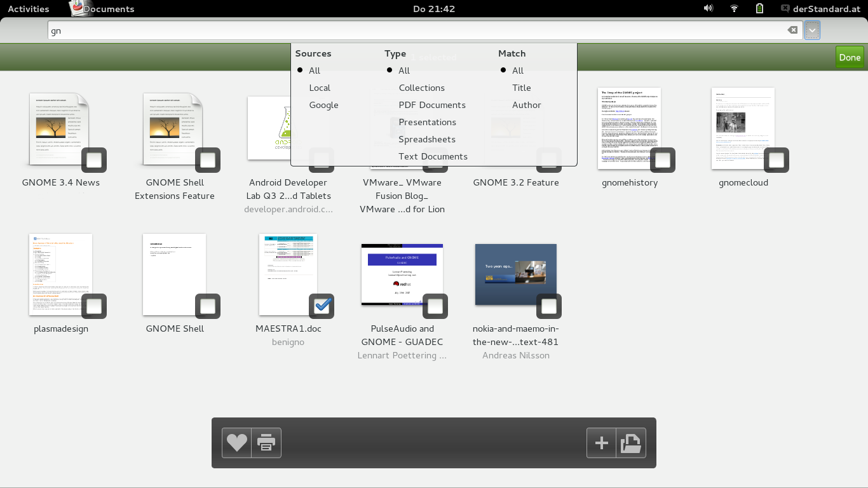Open the MAESTRA1.doc thumbnail

pyautogui.click(x=288, y=274)
